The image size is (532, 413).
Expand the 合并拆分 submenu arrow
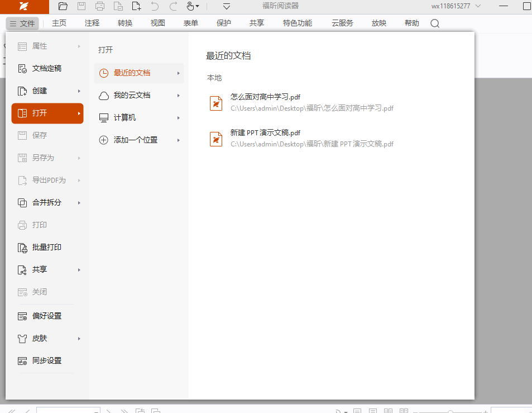(x=79, y=203)
